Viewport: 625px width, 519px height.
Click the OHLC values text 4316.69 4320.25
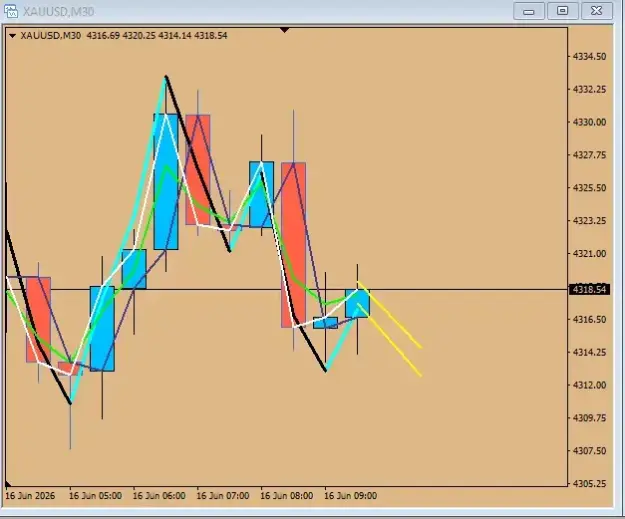121,35
